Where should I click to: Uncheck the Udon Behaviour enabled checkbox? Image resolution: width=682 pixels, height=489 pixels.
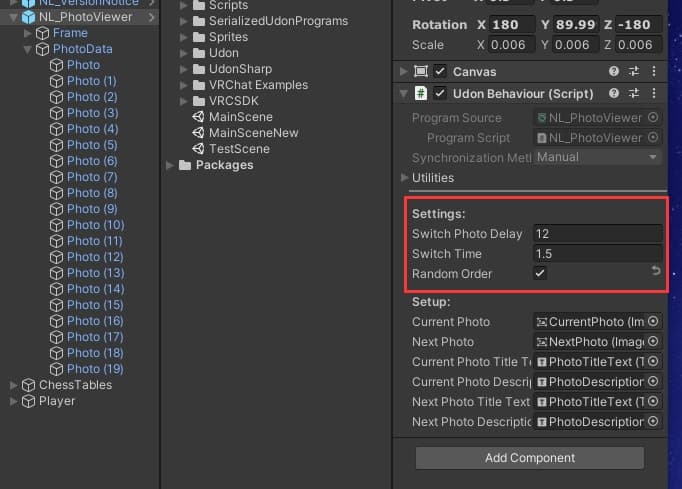[x=440, y=94]
